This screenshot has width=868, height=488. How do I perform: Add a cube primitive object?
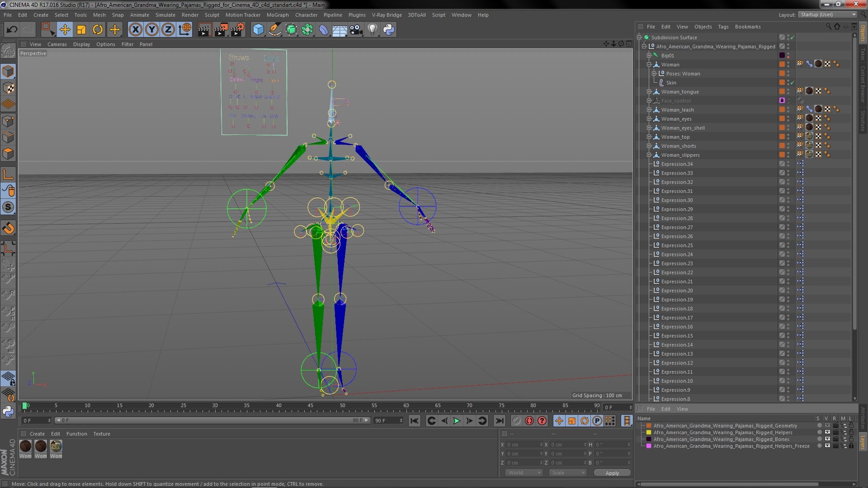[258, 30]
